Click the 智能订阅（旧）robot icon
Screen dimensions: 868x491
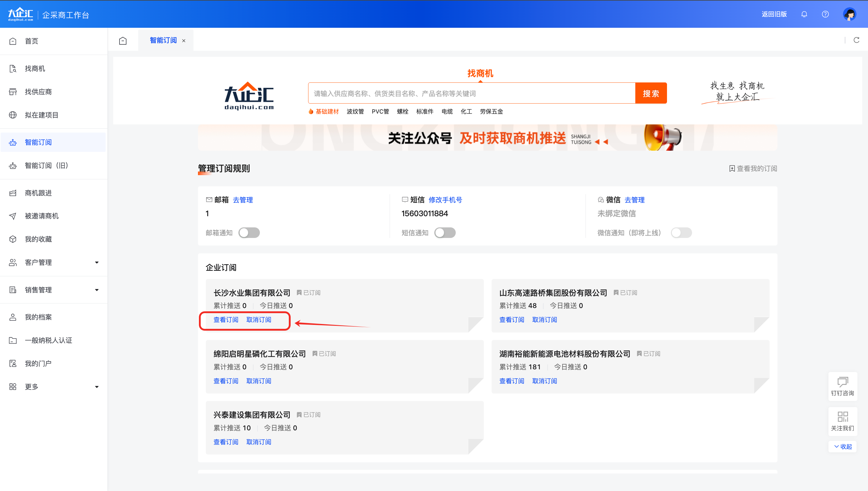tap(13, 165)
